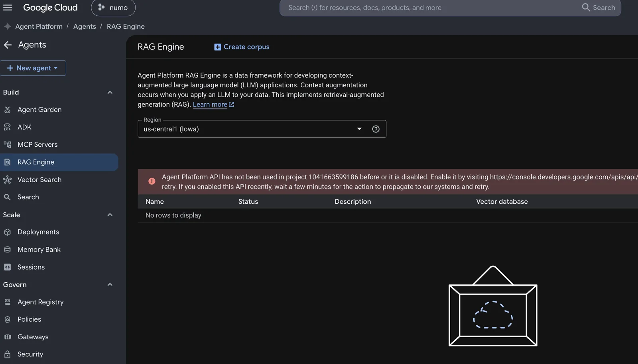This screenshot has height=364, width=638.
Task: Go to Agent Platform breadcrumb
Action: point(39,26)
